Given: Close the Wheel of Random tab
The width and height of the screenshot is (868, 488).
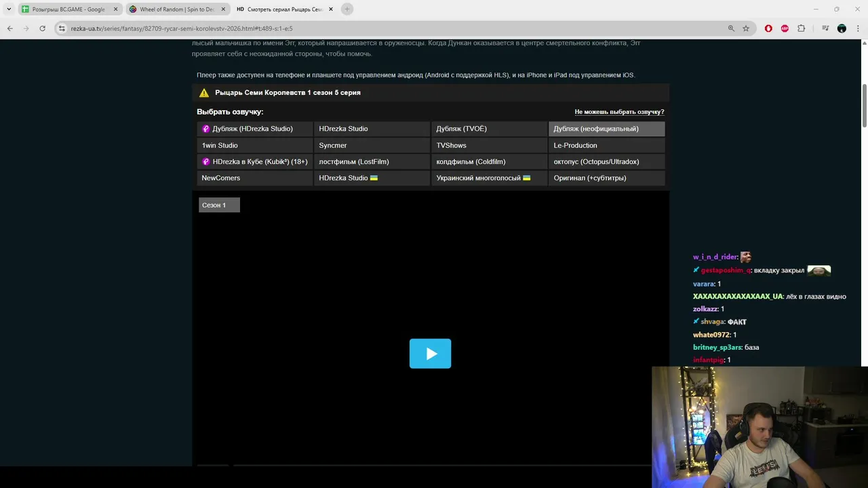Looking at the screenshot, I should 223,9.
